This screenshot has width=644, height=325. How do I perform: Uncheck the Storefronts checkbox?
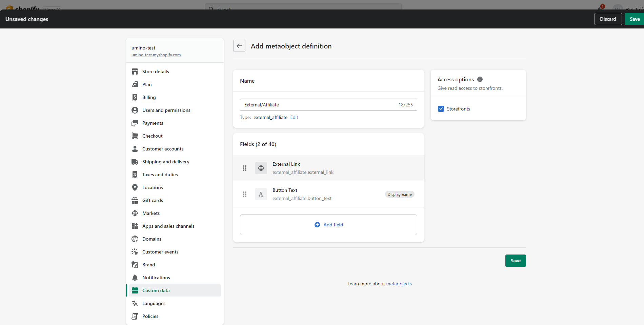point(441,109)
